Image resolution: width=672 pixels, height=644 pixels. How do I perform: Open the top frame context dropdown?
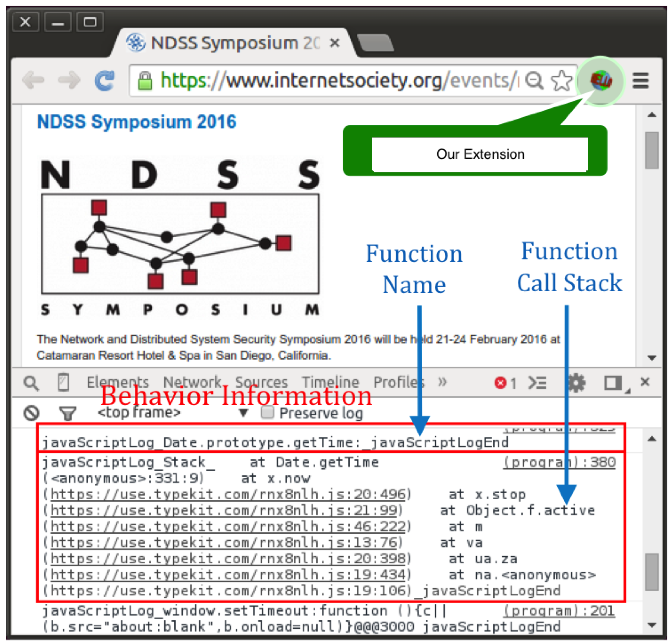point(172,412)
